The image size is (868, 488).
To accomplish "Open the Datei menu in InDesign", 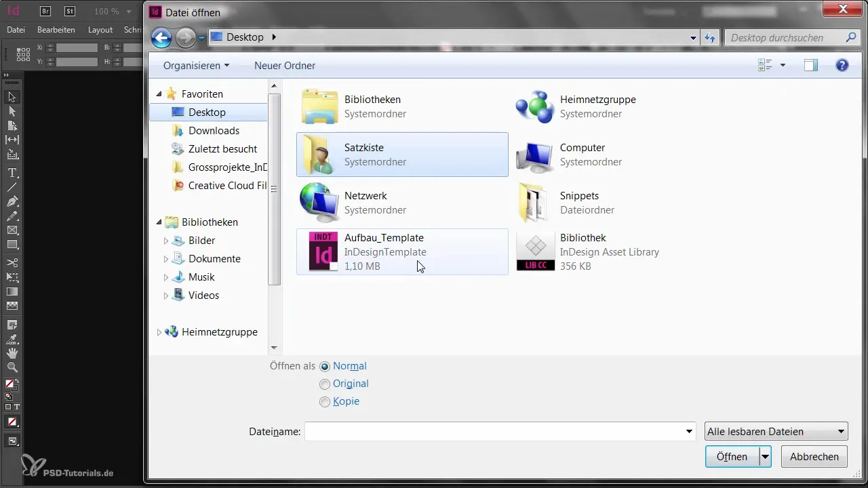I will 16,30.
